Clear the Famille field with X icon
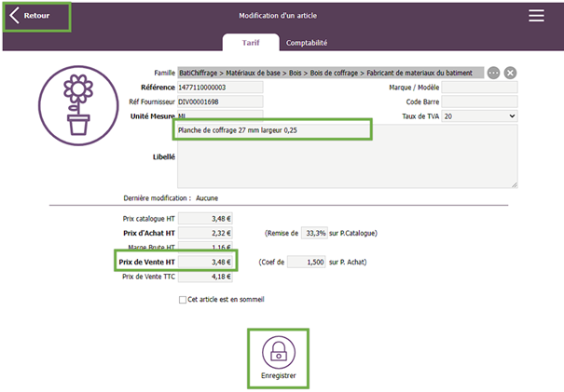Viewport: 564px width, 392px height. click(x=510, y=73)
